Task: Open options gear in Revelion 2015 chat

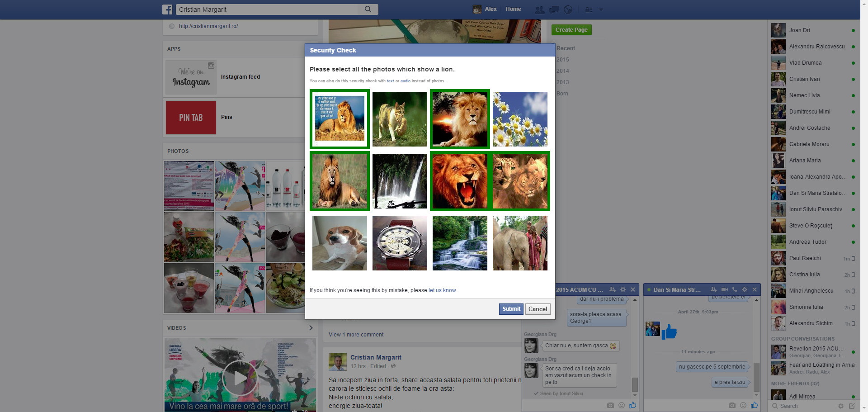Action: (x=623, y=289)
